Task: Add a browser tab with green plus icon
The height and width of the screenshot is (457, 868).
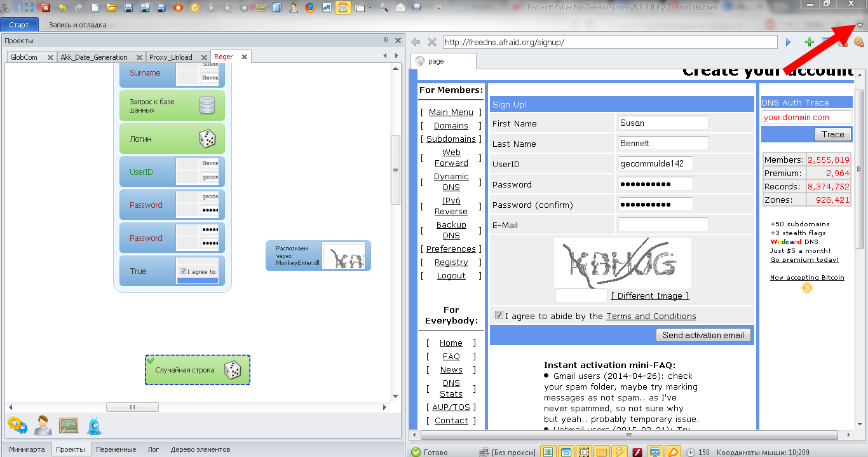Action: pos(810,42)
